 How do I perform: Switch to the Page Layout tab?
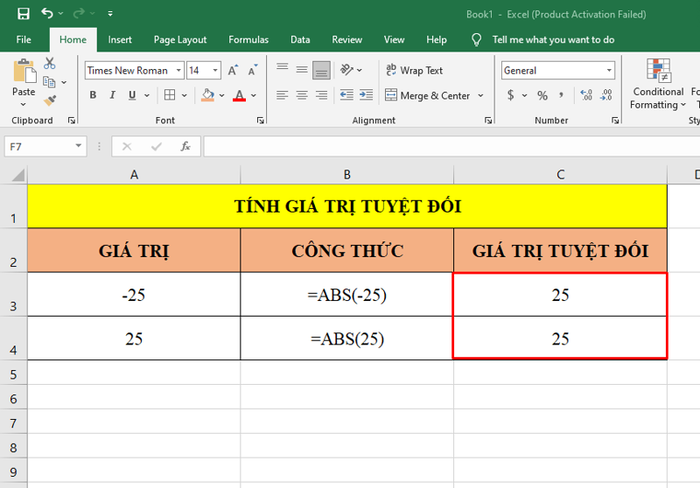point(180,40)
